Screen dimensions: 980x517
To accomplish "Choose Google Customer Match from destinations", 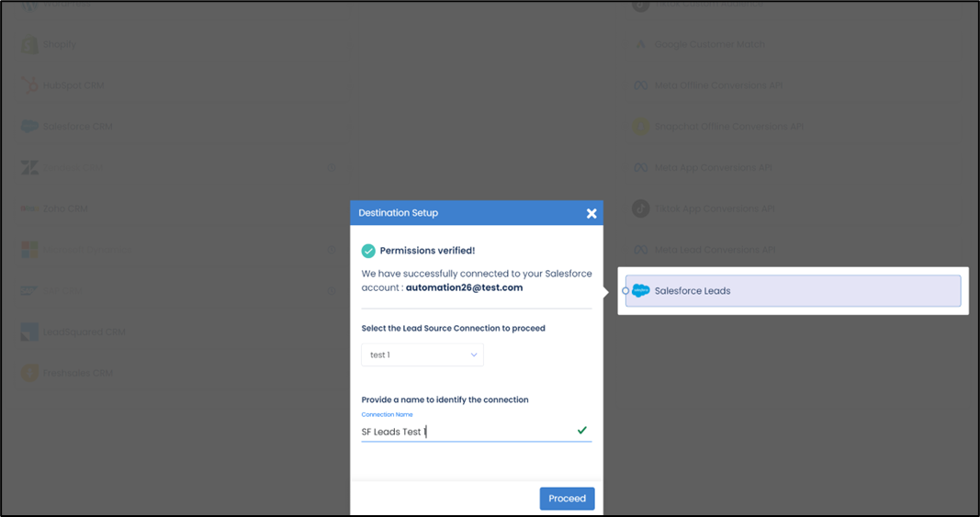I will 709,45.
